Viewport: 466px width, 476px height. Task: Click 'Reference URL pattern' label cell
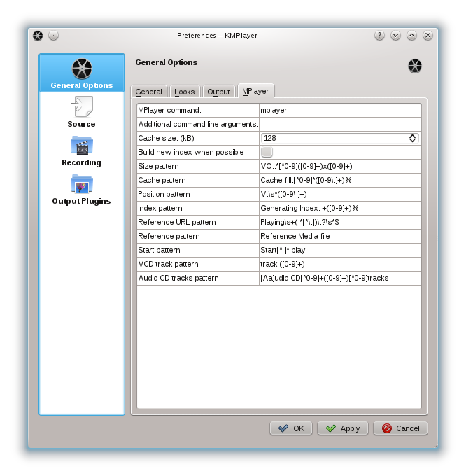click(198, 222)
